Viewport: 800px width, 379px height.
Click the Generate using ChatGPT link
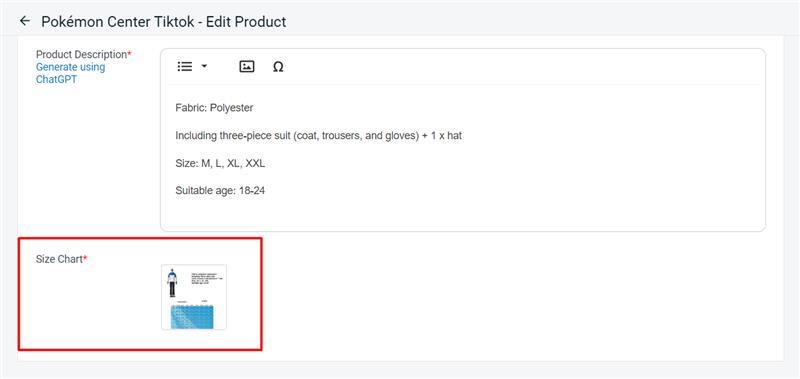click(70, 73)
